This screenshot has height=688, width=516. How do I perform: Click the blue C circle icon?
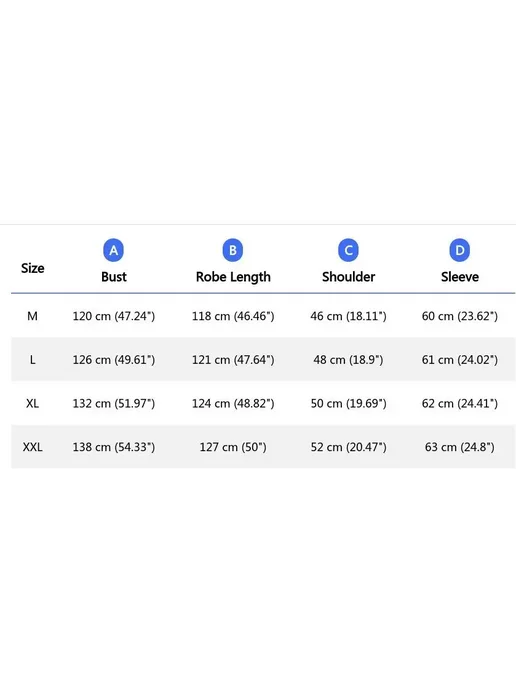pos(348,250)
